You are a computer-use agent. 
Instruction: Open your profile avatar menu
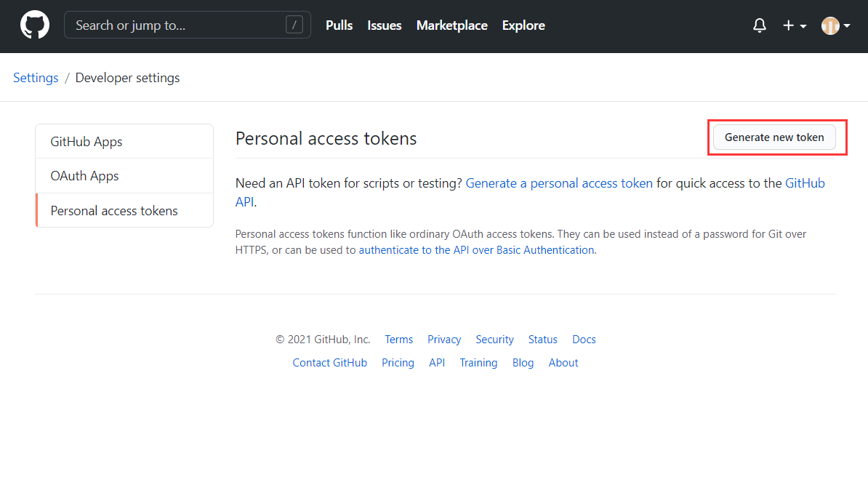830,25
